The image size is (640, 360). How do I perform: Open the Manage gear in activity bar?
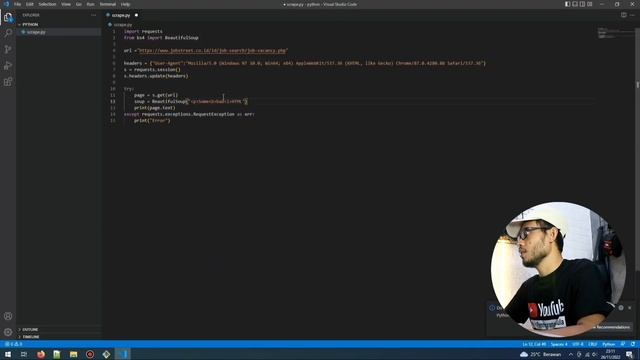[8, 332]
